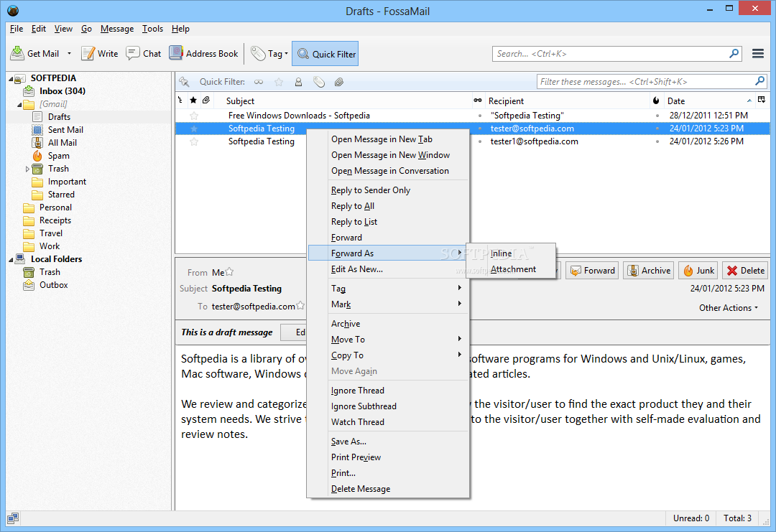776x532 pixels.
Task: Click the Get Mail icon button
Action: tap(34, 53)
